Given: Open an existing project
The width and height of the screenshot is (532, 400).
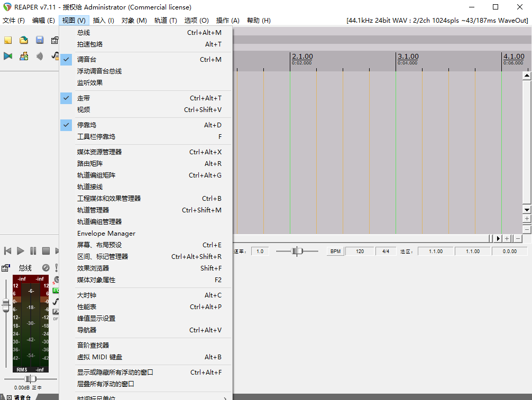Looking at the screenshot, I should click(23, 40).
